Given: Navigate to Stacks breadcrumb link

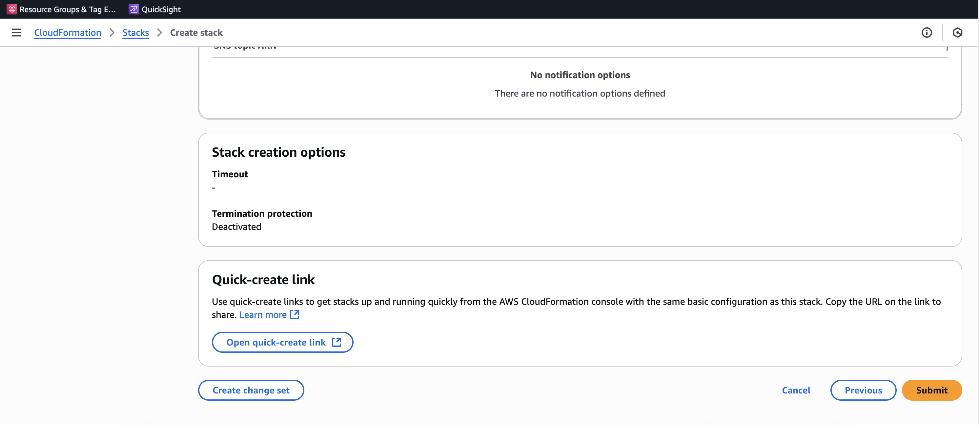Looking at the screenshot, I should [x=135, y=33].
